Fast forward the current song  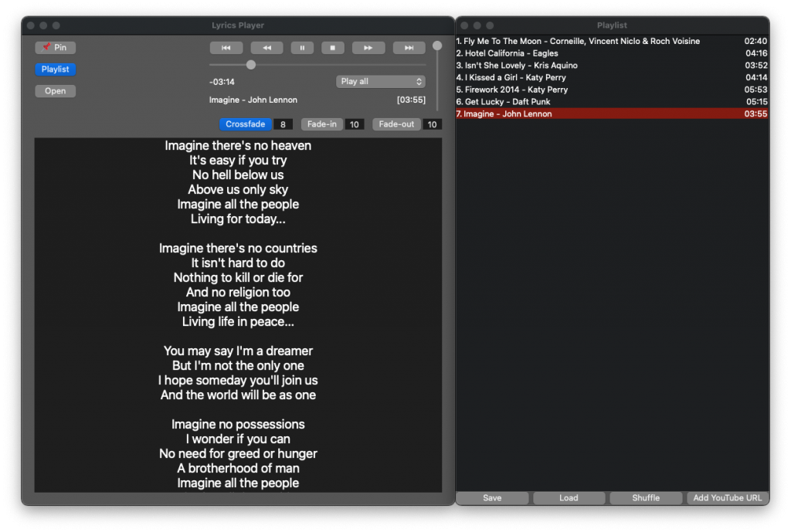click(368, 47)
